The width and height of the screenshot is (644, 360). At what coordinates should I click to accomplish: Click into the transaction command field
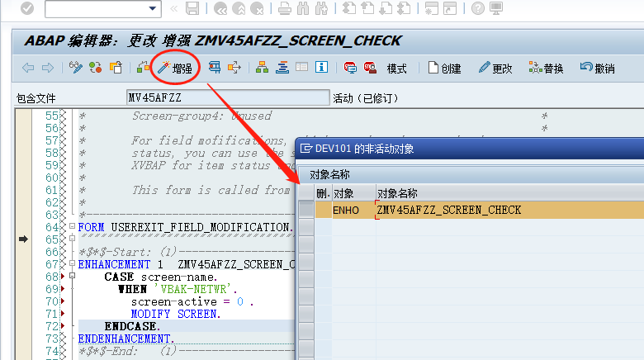[97, 8]
